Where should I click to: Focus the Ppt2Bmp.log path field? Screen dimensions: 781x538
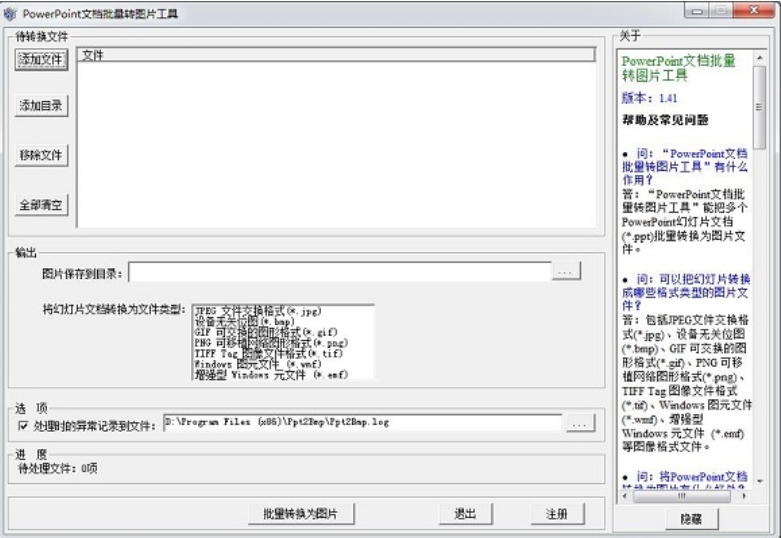[363, 422]
